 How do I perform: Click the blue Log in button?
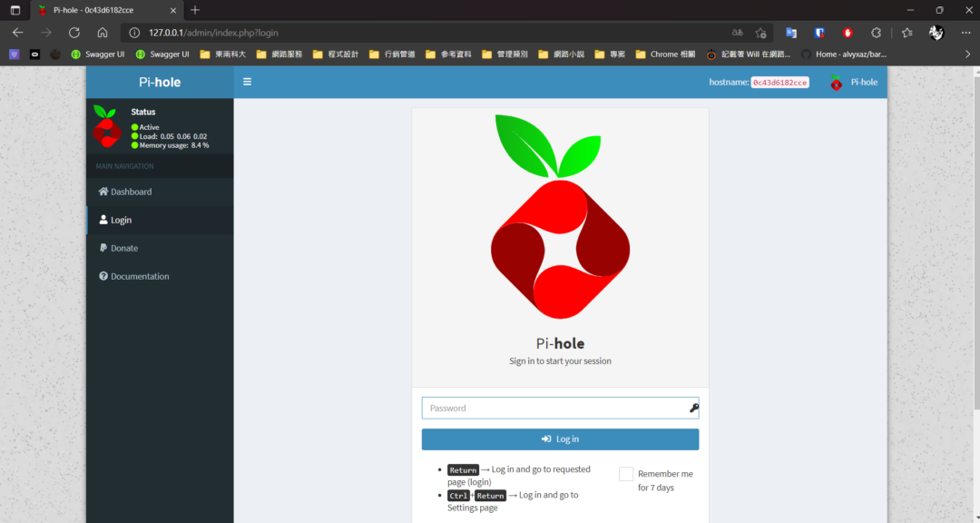pos(560,439)
